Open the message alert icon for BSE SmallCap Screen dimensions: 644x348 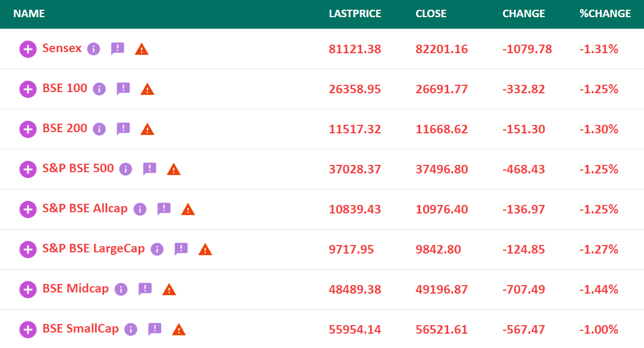click(x=155, y=329)
